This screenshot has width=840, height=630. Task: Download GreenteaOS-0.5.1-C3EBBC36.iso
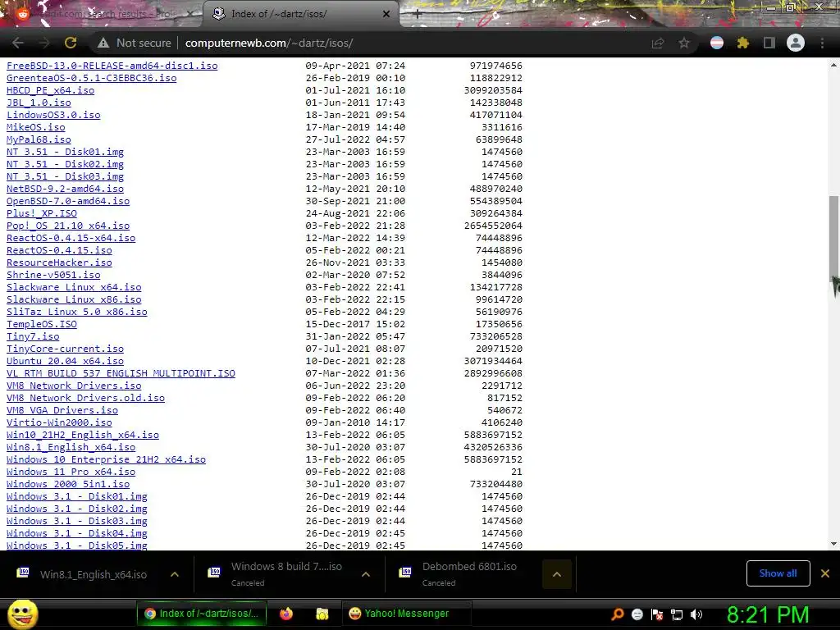[92, 78]
